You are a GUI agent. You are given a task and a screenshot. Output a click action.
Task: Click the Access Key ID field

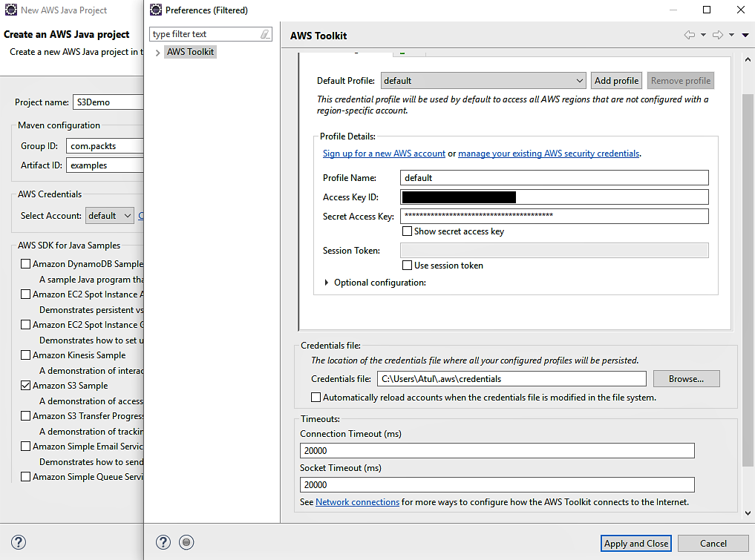pos(555,197)
